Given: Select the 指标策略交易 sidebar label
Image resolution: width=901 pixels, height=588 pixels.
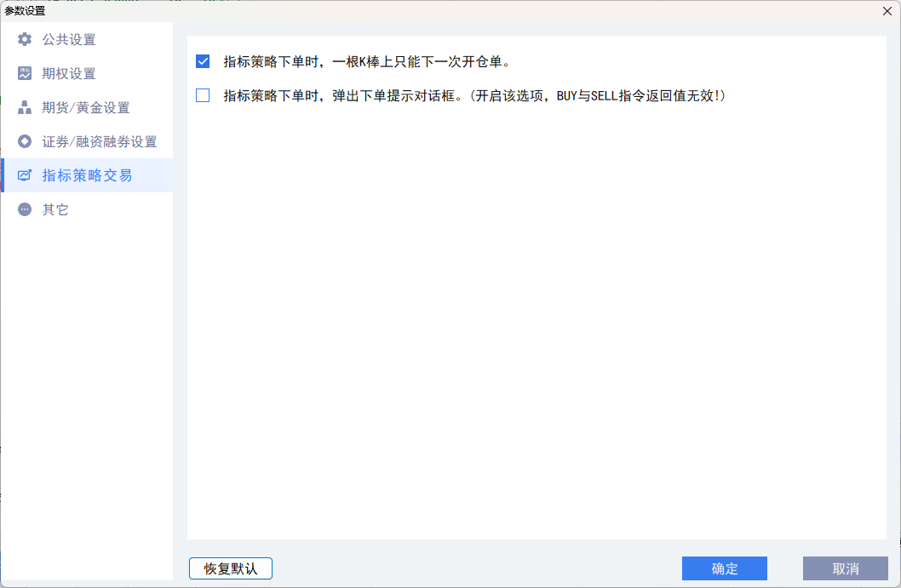Looking at the screenshot, I should (87, 176).
